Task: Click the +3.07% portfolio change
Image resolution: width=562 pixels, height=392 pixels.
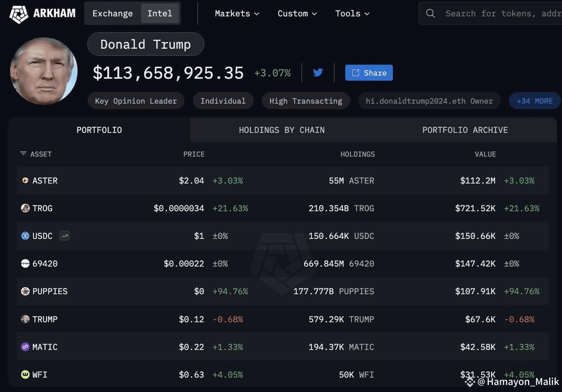Action: point(272,73)
